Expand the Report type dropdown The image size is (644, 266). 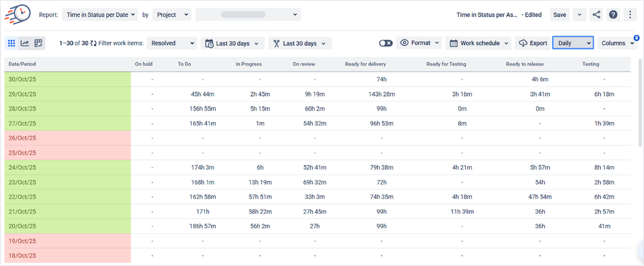click(101, 14)
